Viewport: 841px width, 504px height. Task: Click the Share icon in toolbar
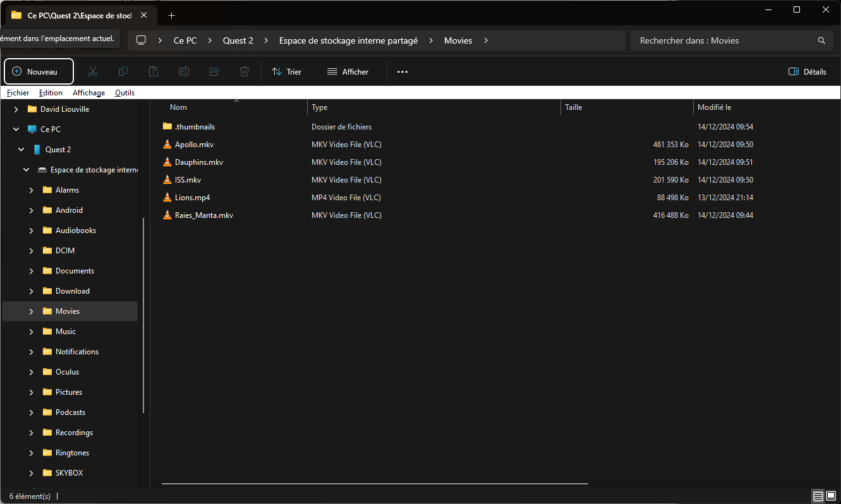click(x=214, y=72)
